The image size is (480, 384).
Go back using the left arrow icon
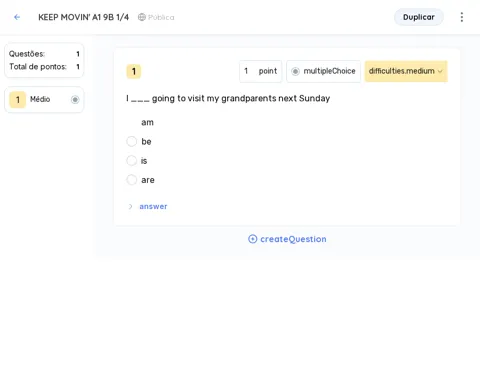[x=17, y=17]
